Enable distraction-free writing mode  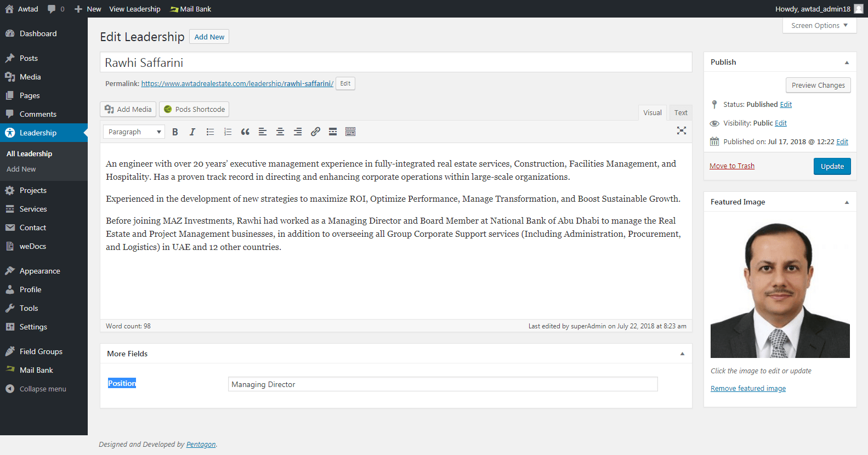682,130
